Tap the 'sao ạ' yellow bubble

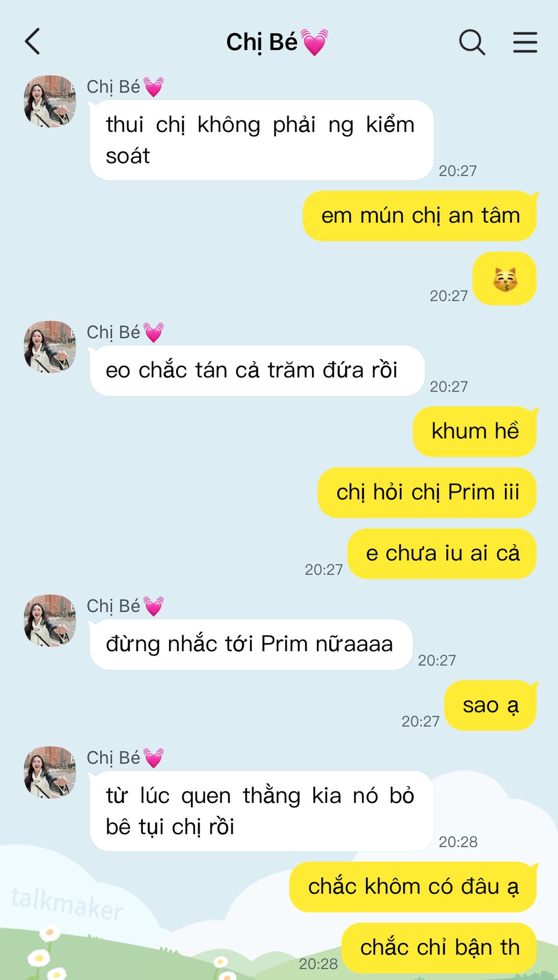point(491,705)
